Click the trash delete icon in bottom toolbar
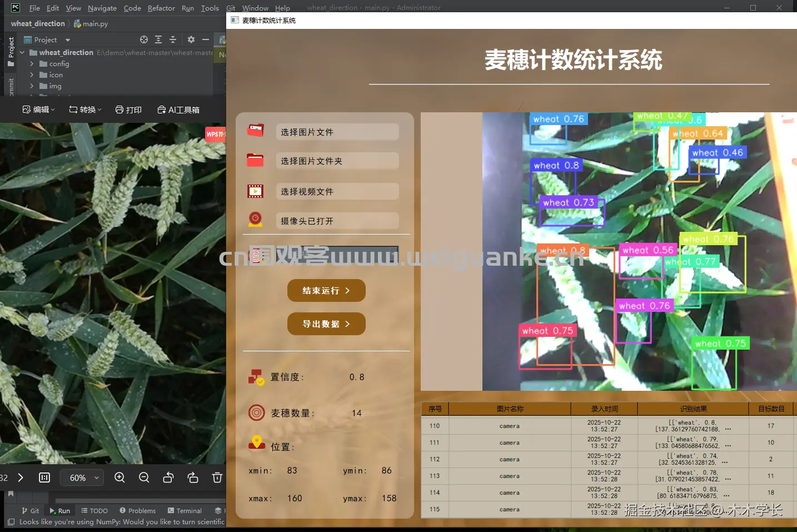This screenshot has width=797, height=532. [x=217, y=478]
